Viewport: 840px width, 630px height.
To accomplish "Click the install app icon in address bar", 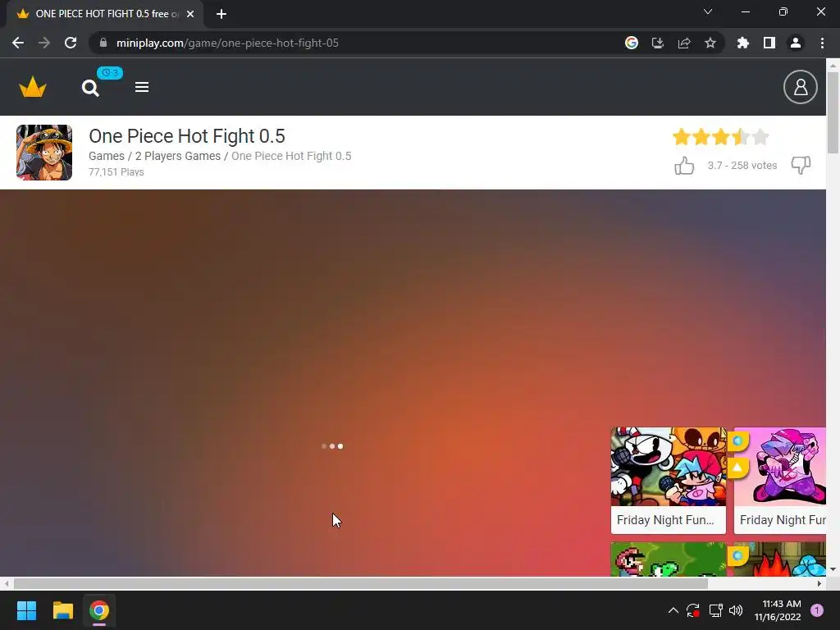I will (x=658, y=43).
